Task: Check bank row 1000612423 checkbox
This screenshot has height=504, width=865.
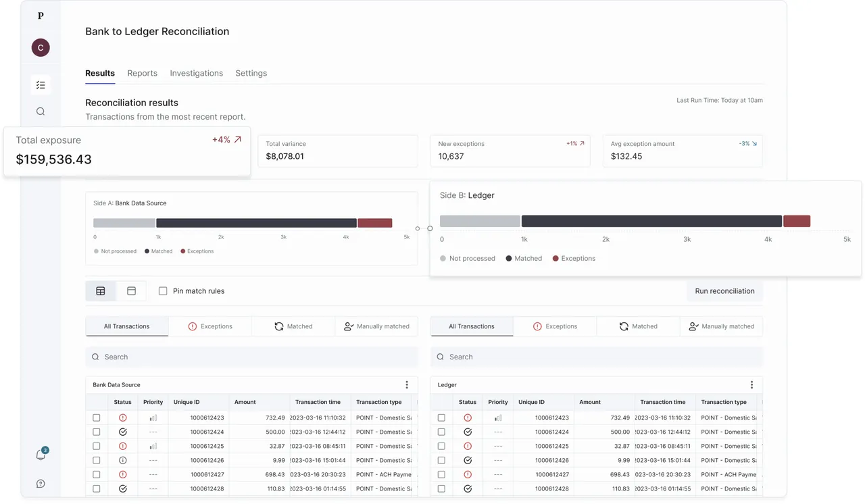Action: (97, 418)
